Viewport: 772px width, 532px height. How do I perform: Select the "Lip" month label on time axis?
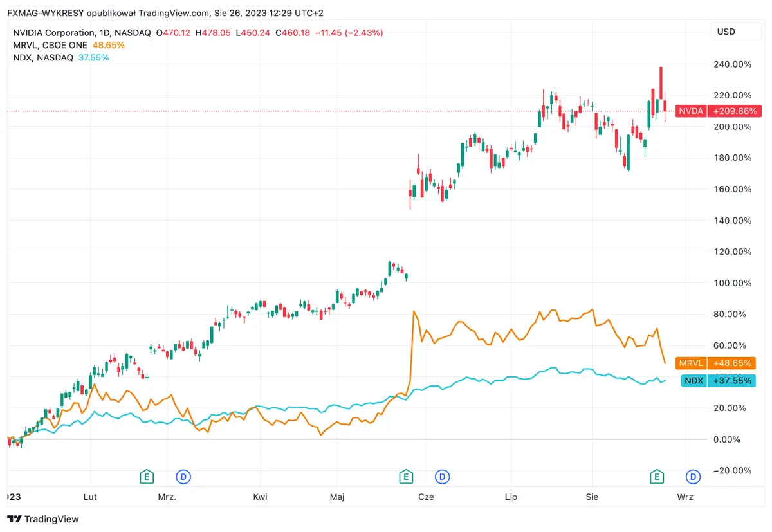pos(510,497)
